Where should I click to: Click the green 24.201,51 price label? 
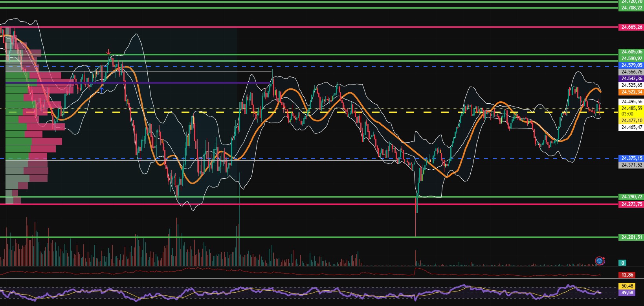(631, 237)
